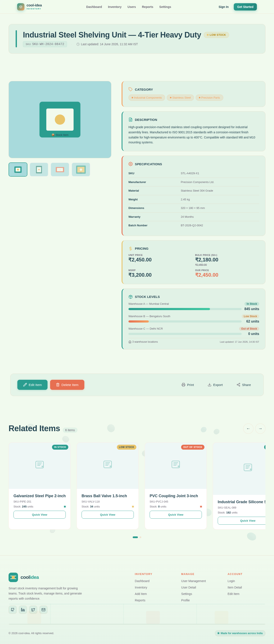Click the warehouse locations building icon
The height and width of the screenshot is (644, 274).
tap(130, 342)
